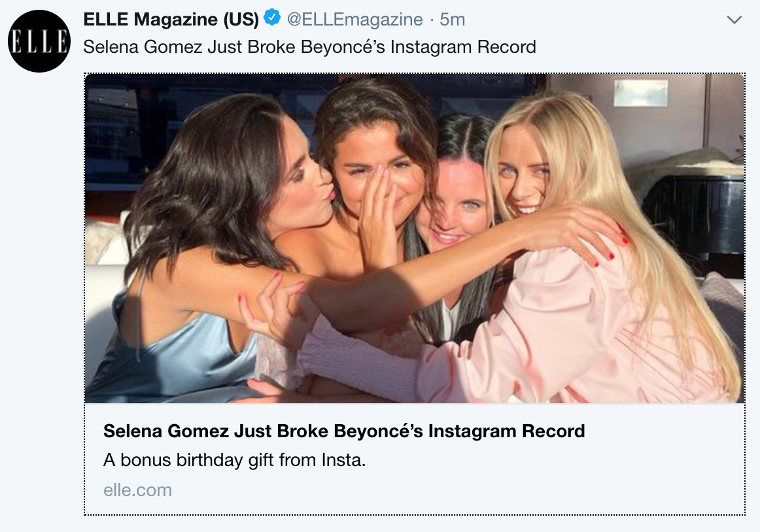
Task: Click the blonde woman in the photo
Action: point(530,170)
